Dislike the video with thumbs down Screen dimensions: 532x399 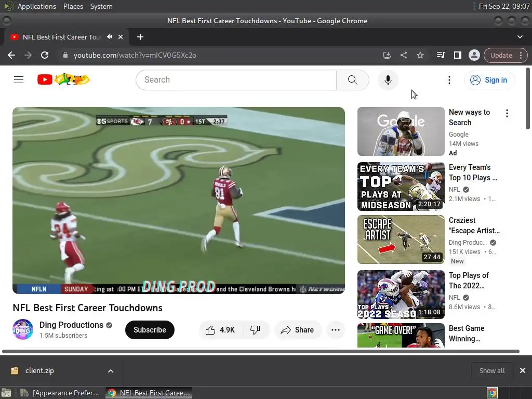pos(255,330)
